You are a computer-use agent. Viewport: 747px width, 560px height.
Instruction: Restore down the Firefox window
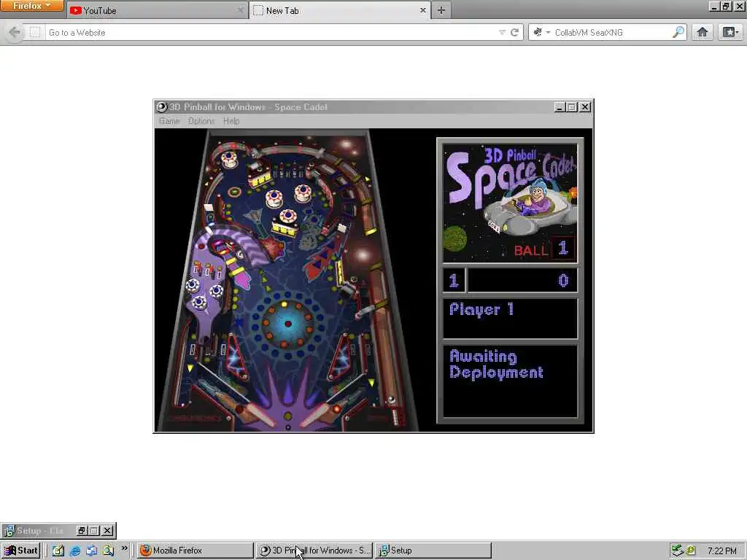point(726,7)
